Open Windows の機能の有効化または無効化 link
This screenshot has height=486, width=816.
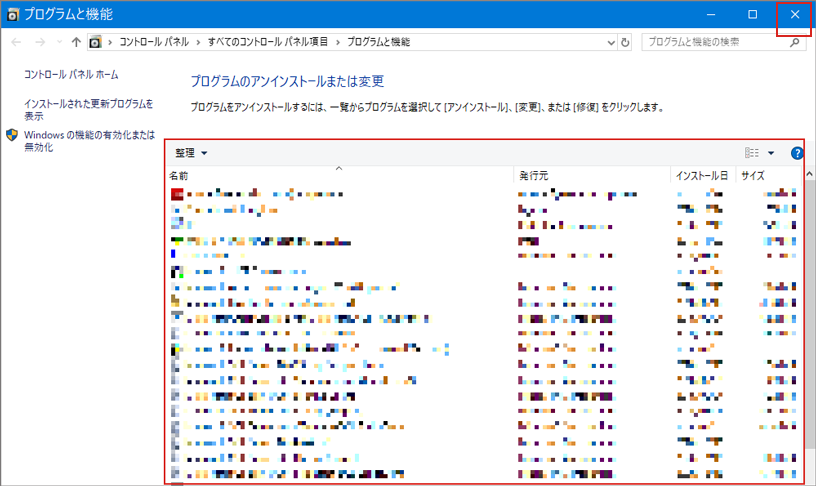[90, 140]
